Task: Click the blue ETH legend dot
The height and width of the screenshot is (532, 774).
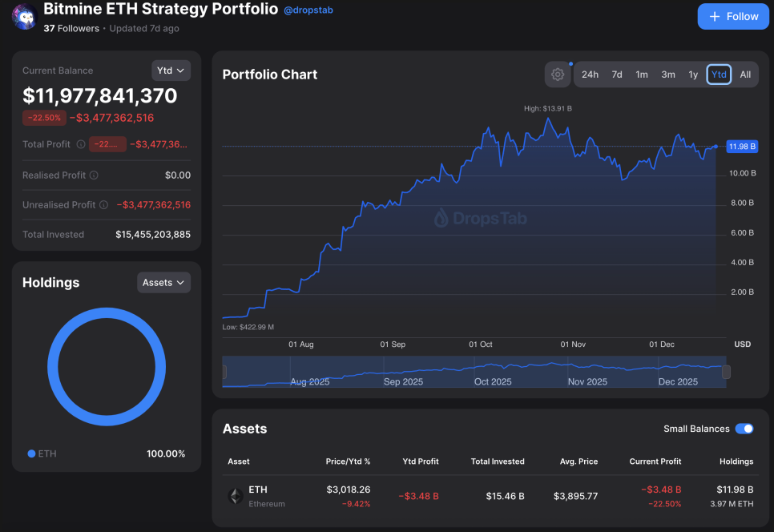Action: pyautogui.click(x=31, y=454)
